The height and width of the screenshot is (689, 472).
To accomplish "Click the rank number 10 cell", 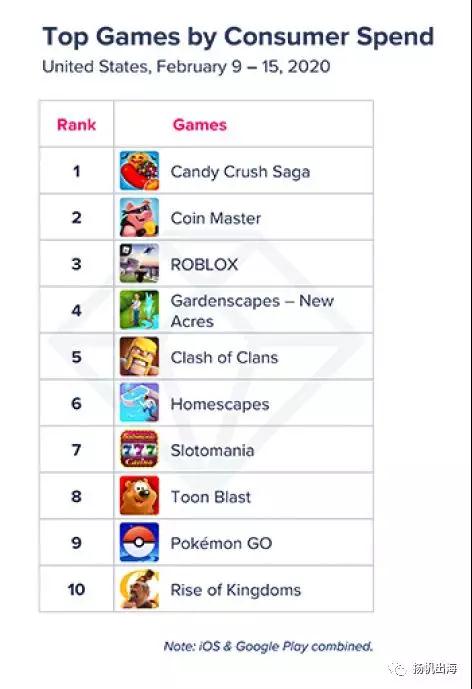I will (76, 589).
